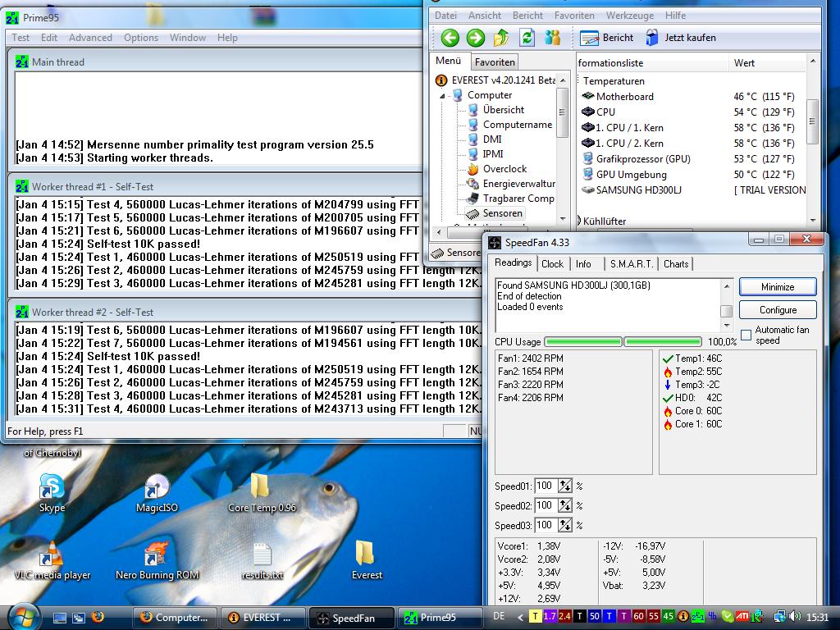Image resolution: width=840 pixels, height=630 pixels.
Task: Open the Werkzeuge menu in EVEREST
Action: point(629,16)
